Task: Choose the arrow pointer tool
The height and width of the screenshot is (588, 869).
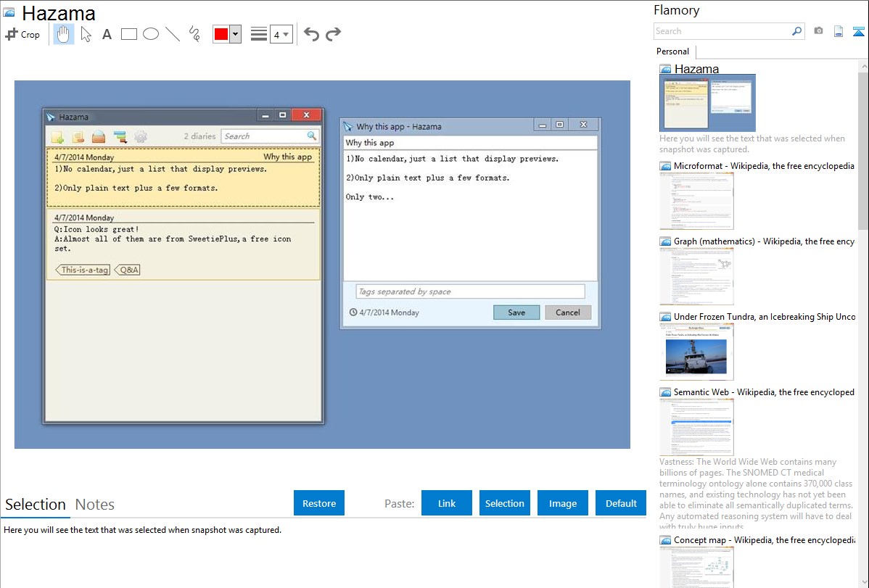Action: click(x=86, y=34)
